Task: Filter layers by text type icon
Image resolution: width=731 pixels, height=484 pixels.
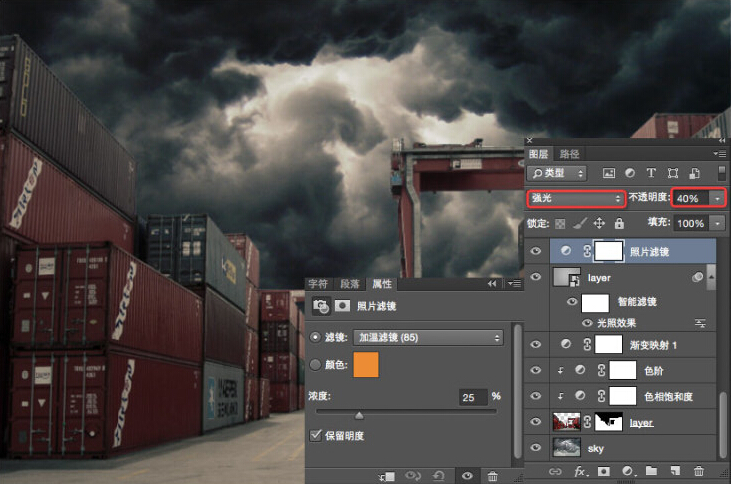Action: point(651,173)
